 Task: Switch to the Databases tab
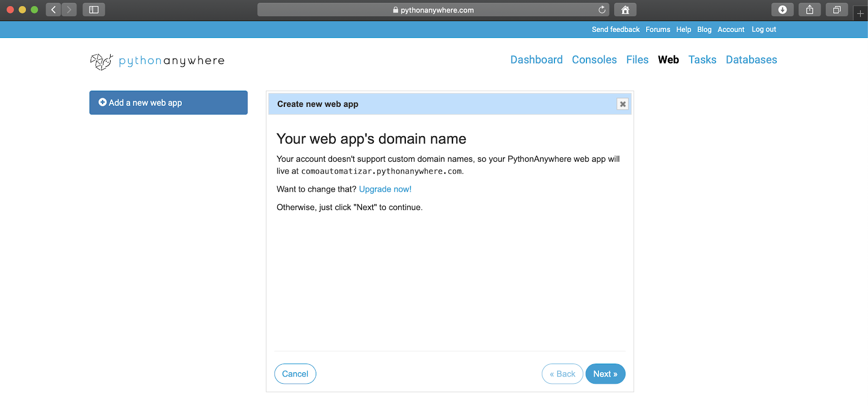pos(751,60)
